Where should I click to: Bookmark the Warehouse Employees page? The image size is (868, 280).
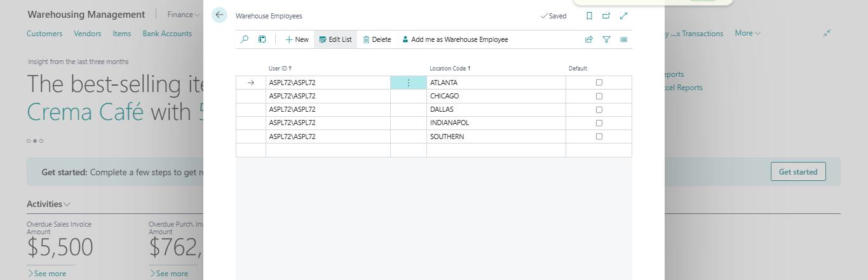[x=589, y=16]
